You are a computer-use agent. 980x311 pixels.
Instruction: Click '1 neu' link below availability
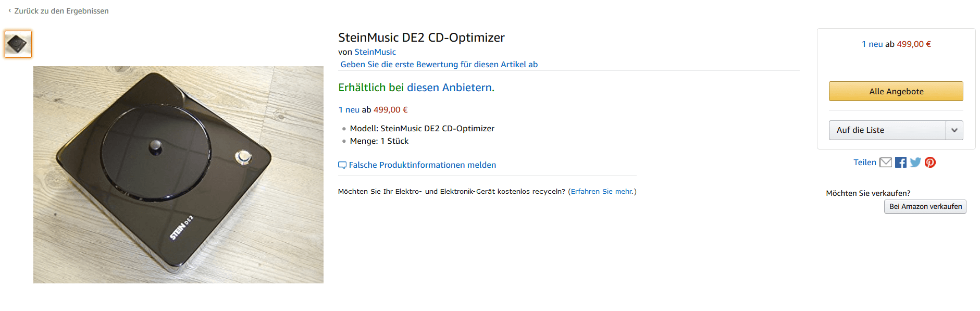(x=349, y=110)
